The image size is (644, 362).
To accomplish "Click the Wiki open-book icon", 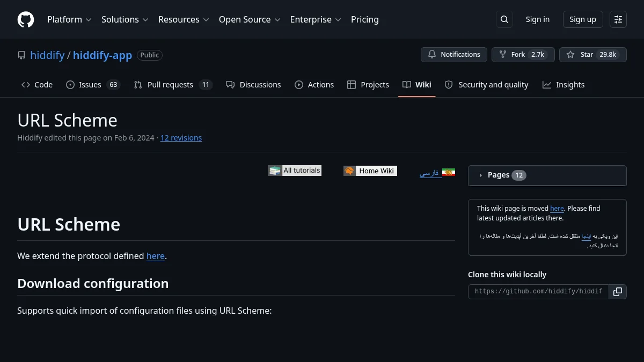I will (407, 85).
